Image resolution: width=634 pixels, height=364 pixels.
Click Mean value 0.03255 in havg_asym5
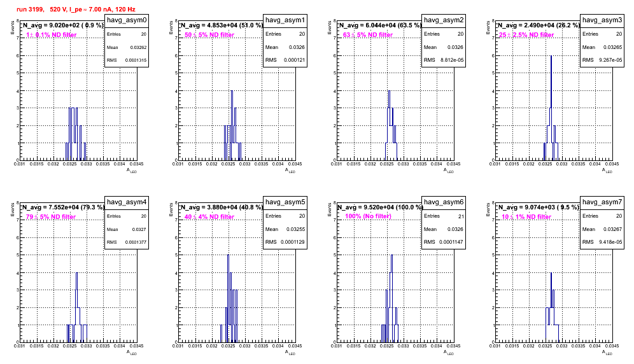(297, 229)
